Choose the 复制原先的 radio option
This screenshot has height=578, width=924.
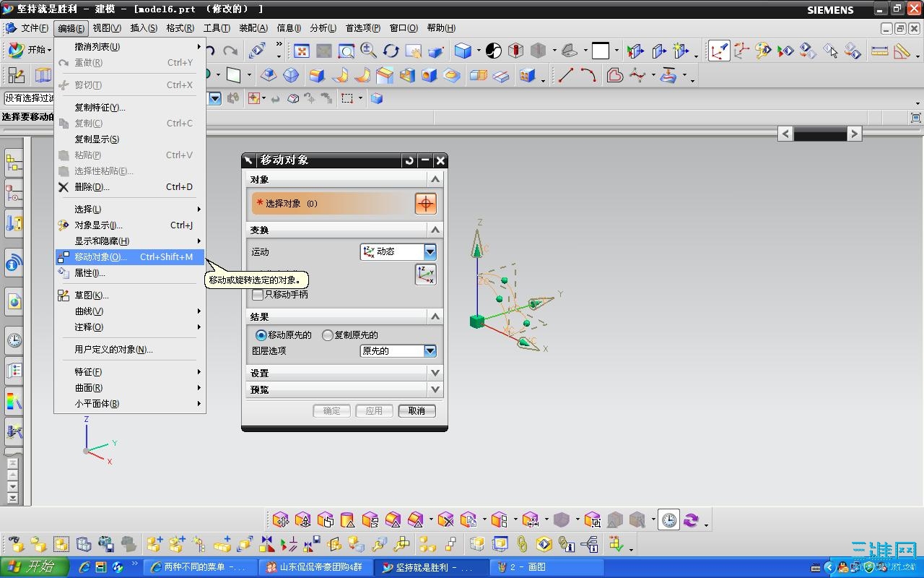click(328, 335)
